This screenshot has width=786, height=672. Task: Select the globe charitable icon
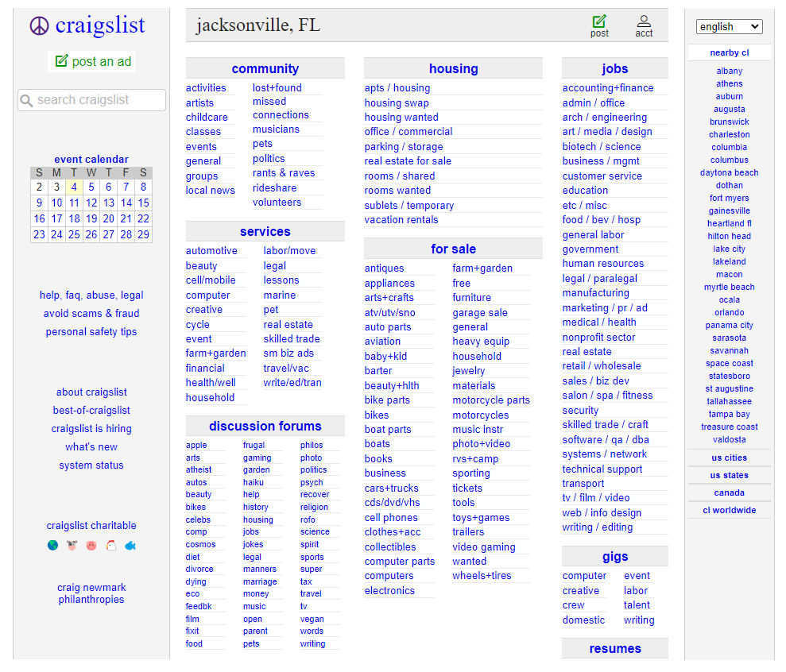[52, 545]
